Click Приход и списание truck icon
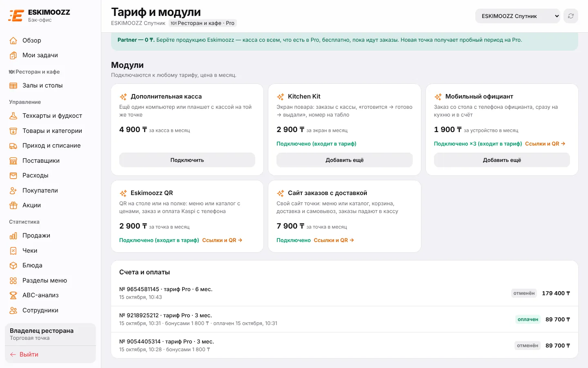588x368 pixels. (x=13, y=146)
